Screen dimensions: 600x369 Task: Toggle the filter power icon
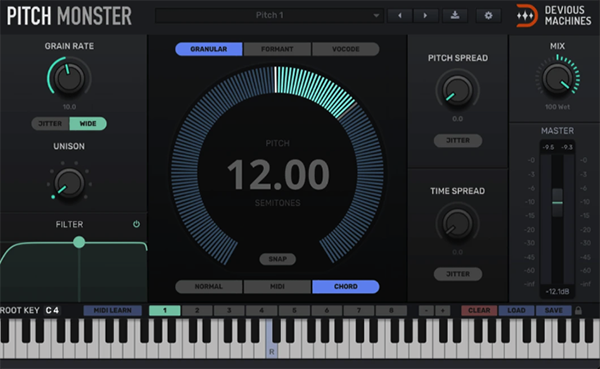[x=136, y=224]
